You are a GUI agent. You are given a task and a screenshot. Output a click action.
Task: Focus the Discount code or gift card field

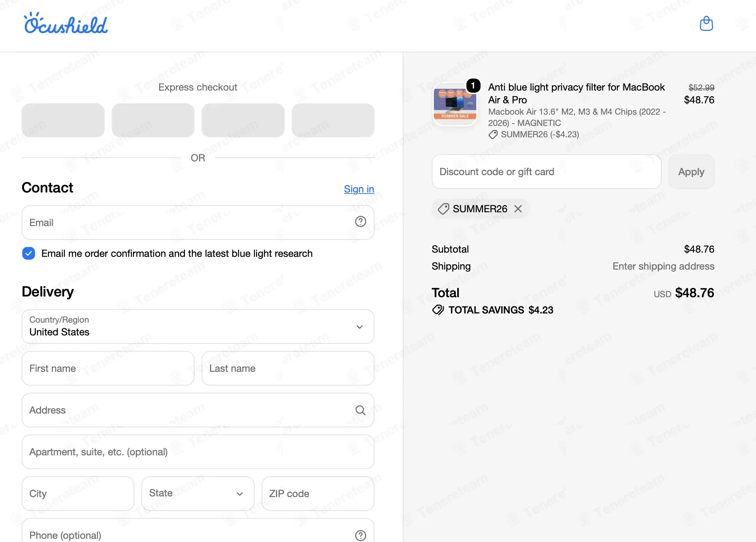tap(546, 172)
